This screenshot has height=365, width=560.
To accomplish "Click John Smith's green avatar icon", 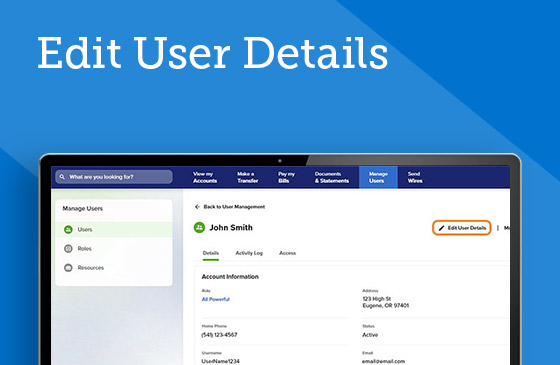I will [x=199, y=228].
